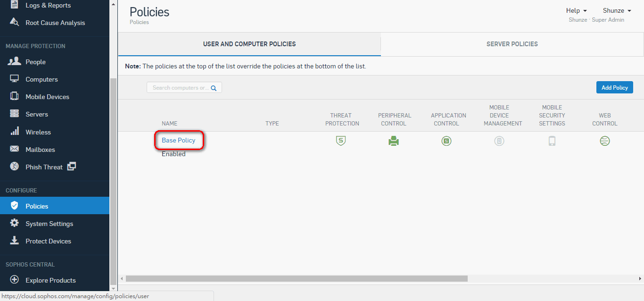Image resolution: width=644 pixels, height=301 pixels.
Task: Click the Policies breadcrumb under the title
Action: (x=139, y=22)
